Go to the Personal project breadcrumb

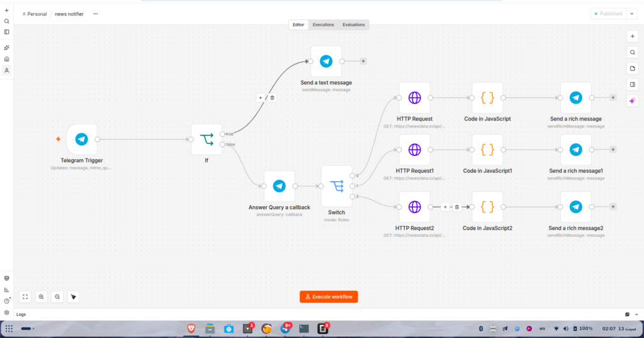tap(35, 14)
